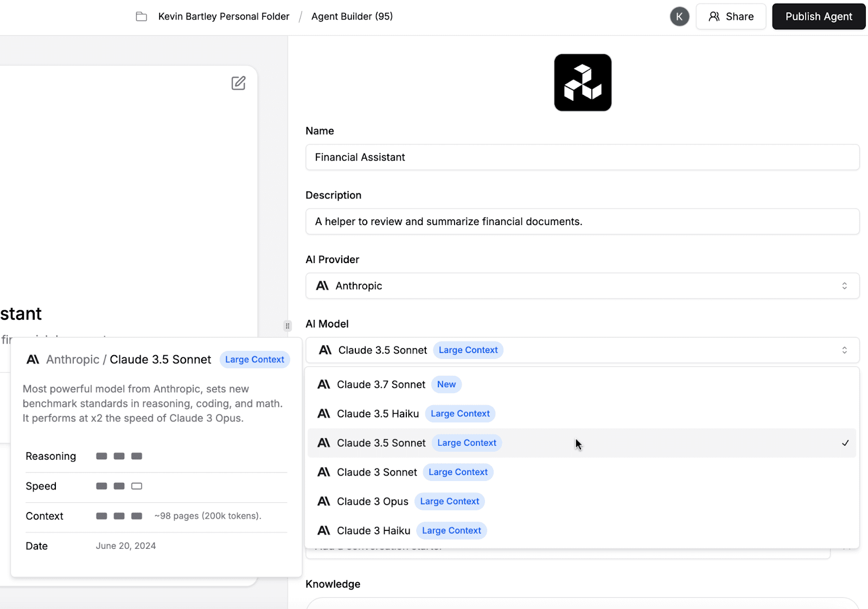Select Claude 3 Sonnet option
Screen dimensions: 868x609
(582, 472)
